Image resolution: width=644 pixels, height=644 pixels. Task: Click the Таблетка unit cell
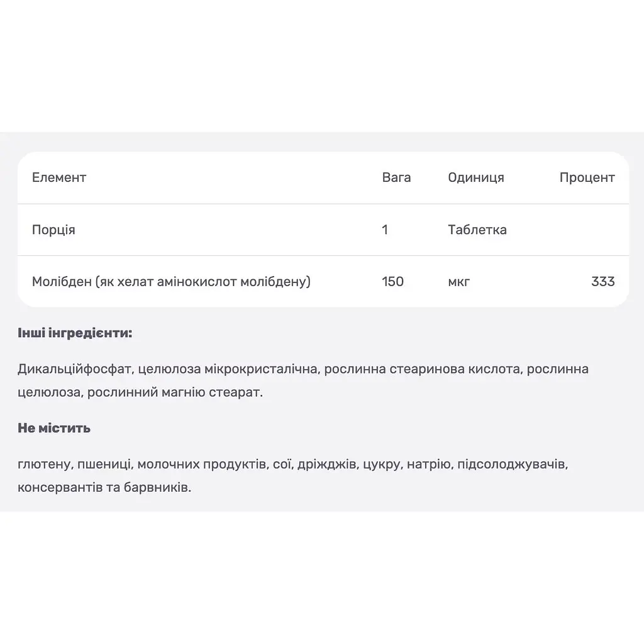(477, 230)
